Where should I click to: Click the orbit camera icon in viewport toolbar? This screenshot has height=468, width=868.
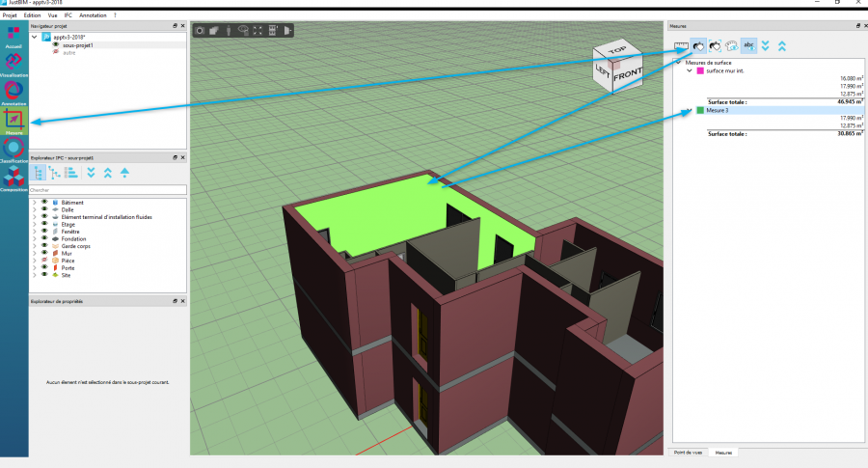point(200,31)
